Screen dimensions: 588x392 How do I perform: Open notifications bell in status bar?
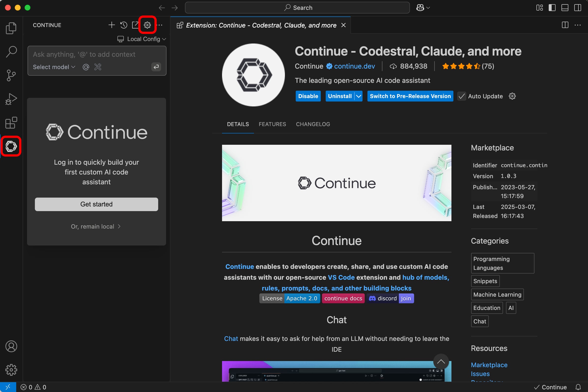(x=578, y=387)
